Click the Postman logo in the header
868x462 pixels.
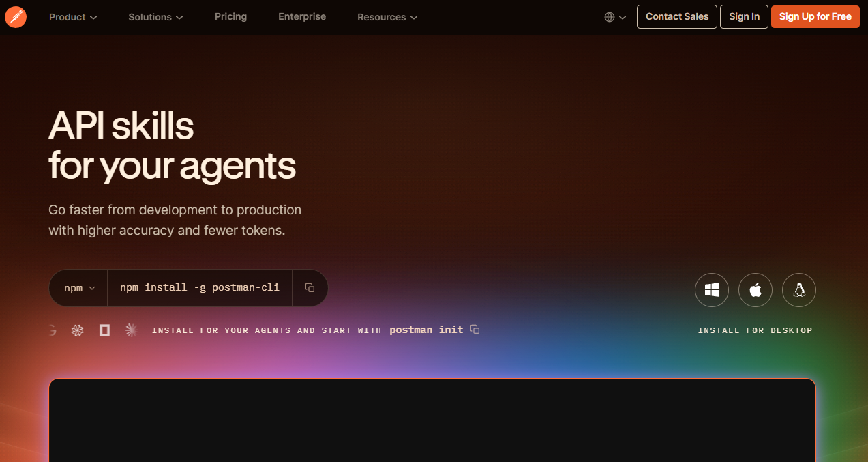(15, 16)
